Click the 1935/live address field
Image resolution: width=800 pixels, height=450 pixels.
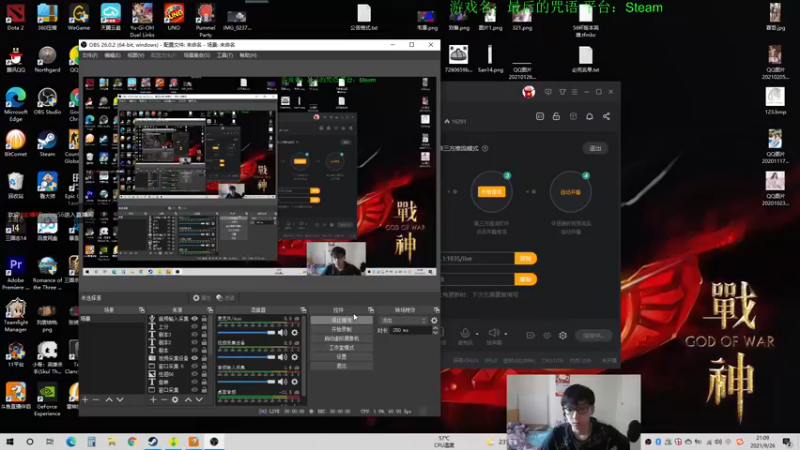(x=478, y=259)
